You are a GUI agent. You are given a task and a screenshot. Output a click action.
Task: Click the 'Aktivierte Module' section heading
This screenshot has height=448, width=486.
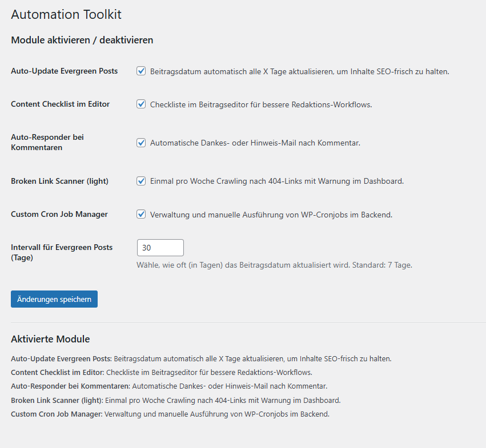click(x=50, y=339)
